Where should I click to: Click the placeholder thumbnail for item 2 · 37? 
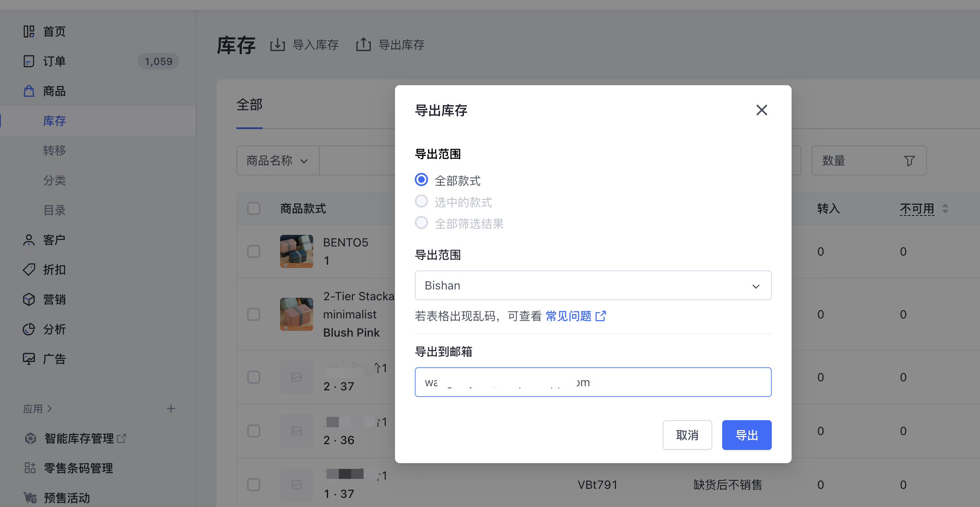(297, 377)
